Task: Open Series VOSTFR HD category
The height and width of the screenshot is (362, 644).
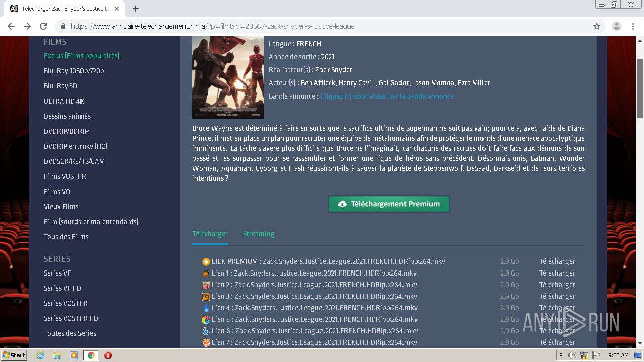Action: pyautogui.click(x=71, y=318)
